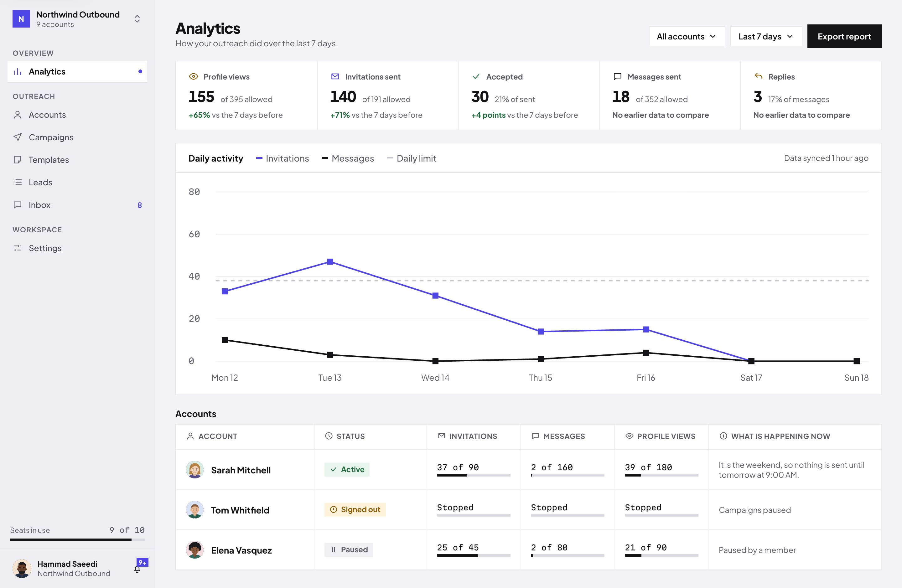Click the Export report button

pos(844,36)
